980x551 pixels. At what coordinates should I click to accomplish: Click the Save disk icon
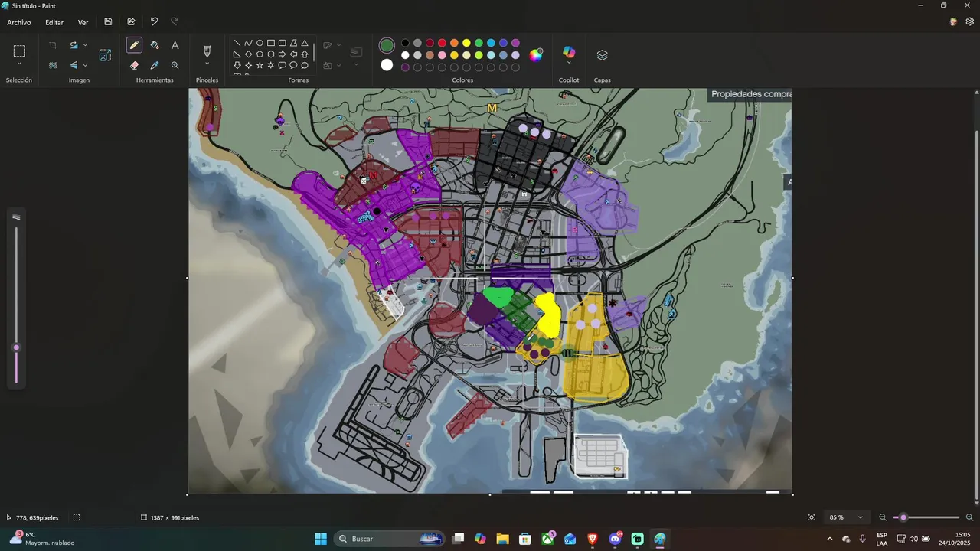point(108,22)
